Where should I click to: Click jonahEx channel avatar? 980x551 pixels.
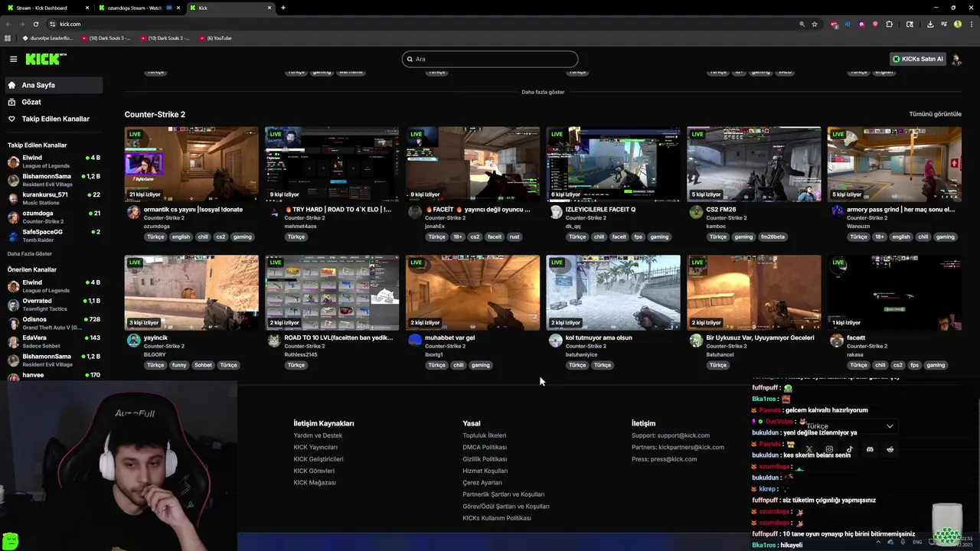coord(414,212)
